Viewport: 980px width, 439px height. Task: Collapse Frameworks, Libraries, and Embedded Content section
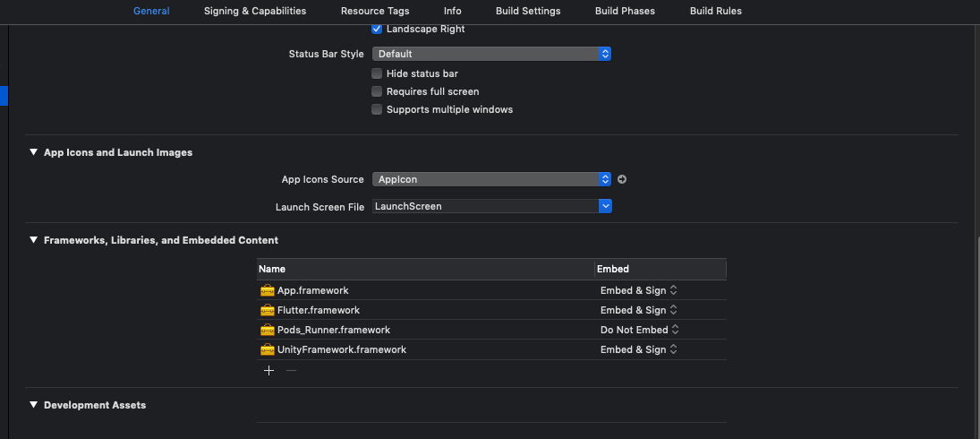pos(33,239)
